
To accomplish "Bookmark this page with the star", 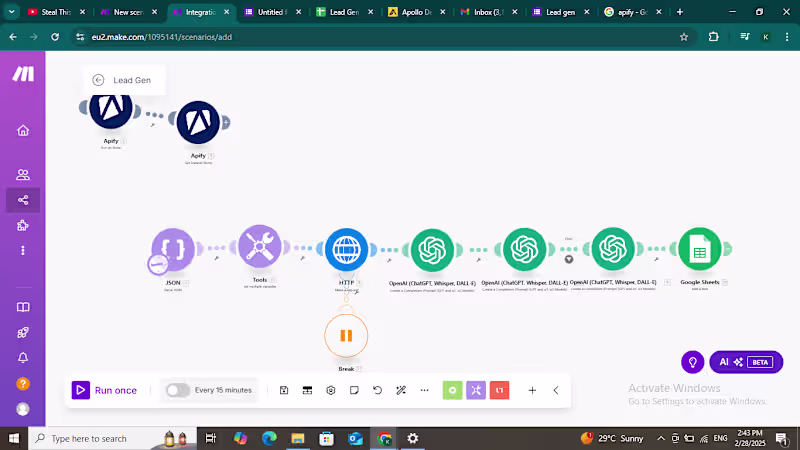I will (x=684, y=37).
